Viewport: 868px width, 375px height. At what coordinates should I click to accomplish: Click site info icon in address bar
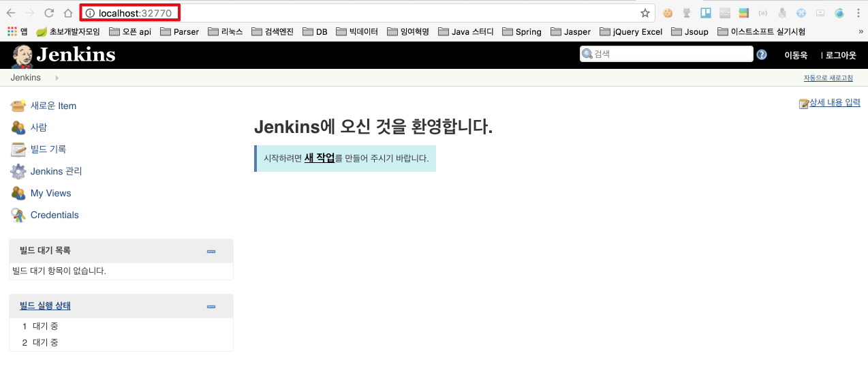(90, 13)
